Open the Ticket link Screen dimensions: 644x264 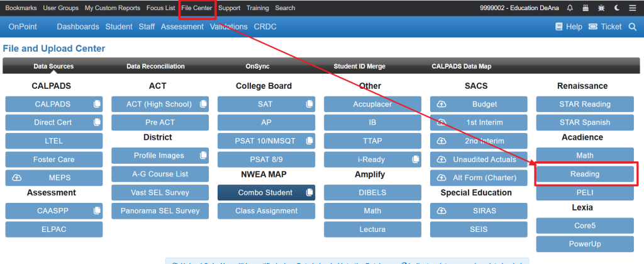[604, 26]
